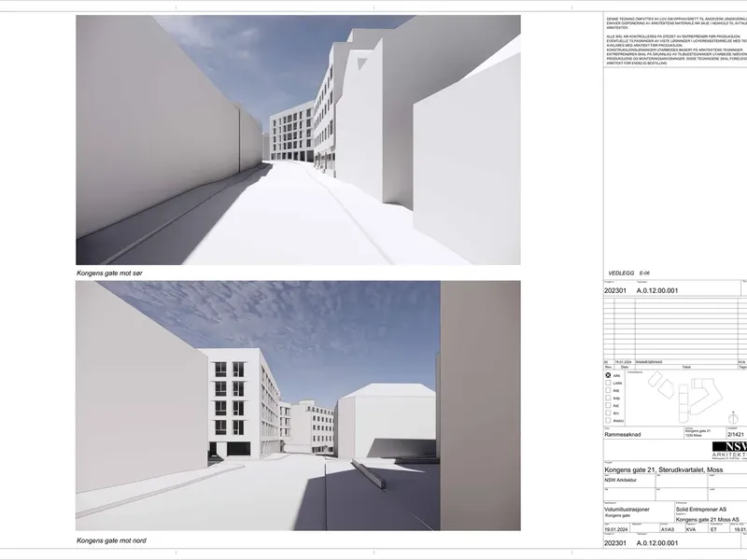Click the caption 'Kongens gate mot nord'
The height and width of the screenshot is (560, 747).
click(111, 540)
